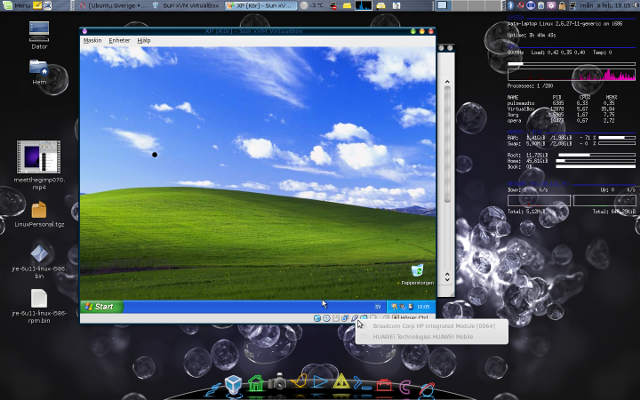Click the shared folders icon in VirtualBox status bar
This screenshot has height=400, width=640.
(x=363, y=318)
